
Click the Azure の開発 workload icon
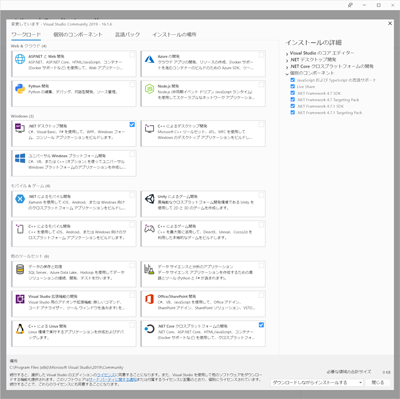(149, 59)
